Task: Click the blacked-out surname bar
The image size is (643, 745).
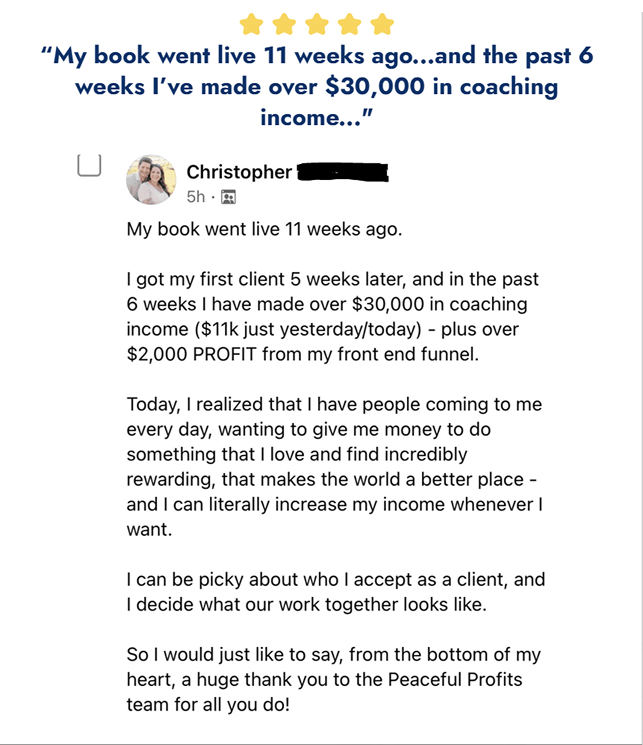Action: (x=343, y=172)
